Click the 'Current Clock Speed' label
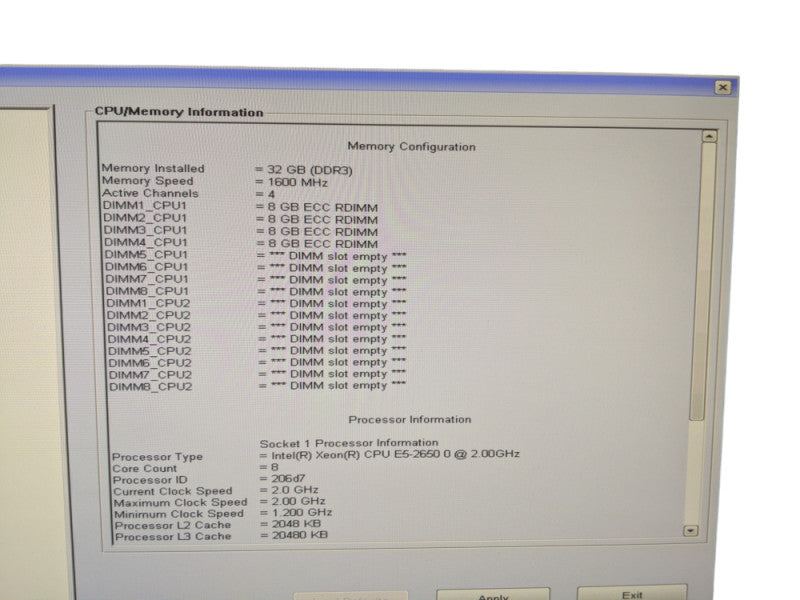 pos(172,491)
